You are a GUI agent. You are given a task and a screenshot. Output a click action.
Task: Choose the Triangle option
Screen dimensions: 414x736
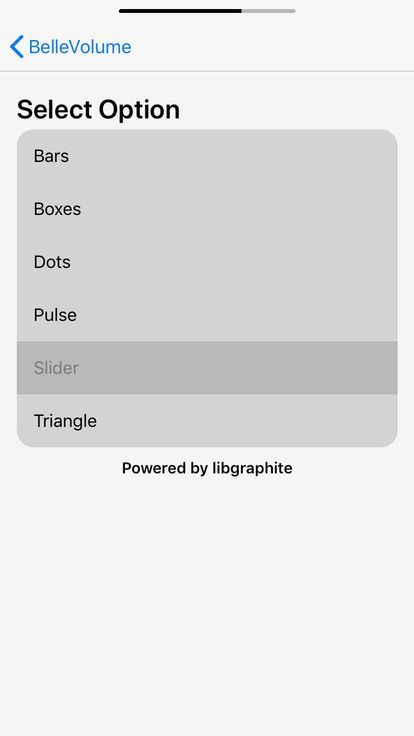(207, 421)
